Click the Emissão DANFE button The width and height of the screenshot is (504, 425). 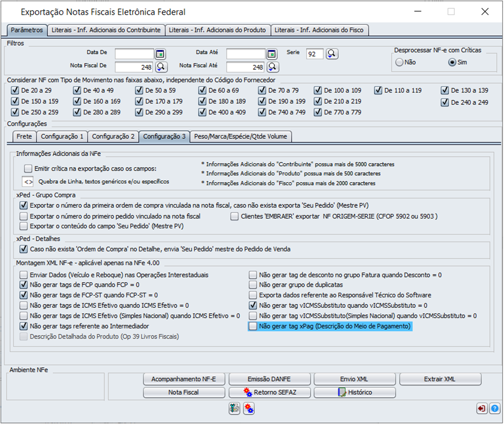[x=269, y=379]
